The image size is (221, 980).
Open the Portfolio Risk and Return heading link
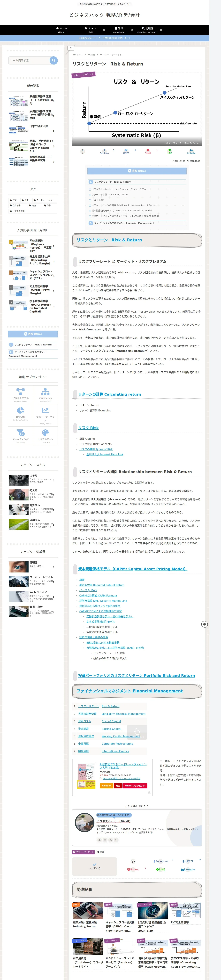(x=136, y=676)
